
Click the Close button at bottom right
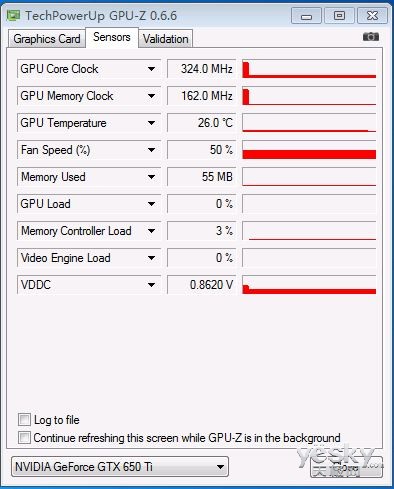click(346, 467)
